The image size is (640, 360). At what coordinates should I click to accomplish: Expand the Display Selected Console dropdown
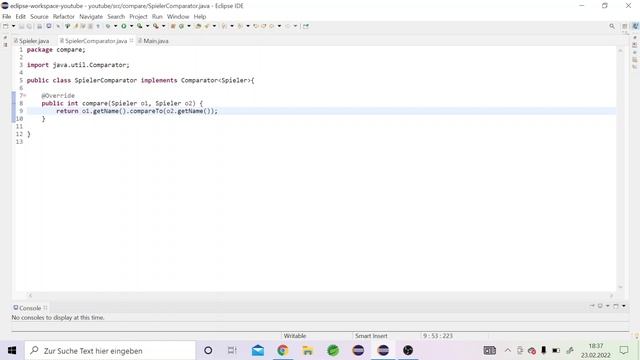(607, 306)
